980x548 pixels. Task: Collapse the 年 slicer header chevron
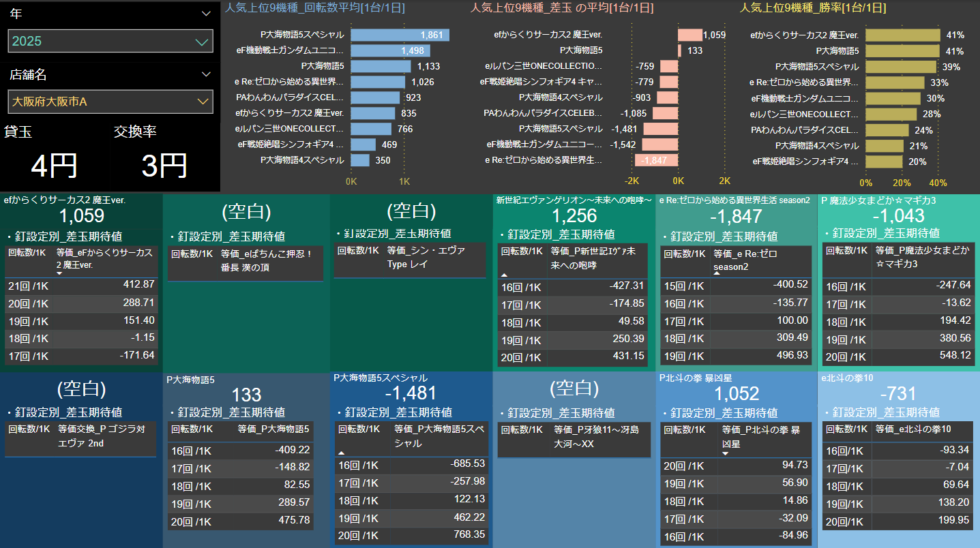[x=207, y=13]
